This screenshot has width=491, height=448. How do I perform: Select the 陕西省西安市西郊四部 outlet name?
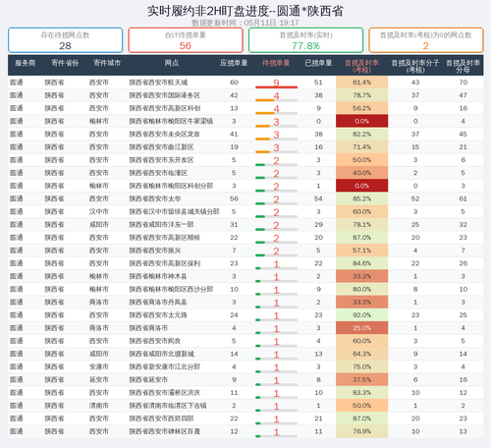coord(161,419)
